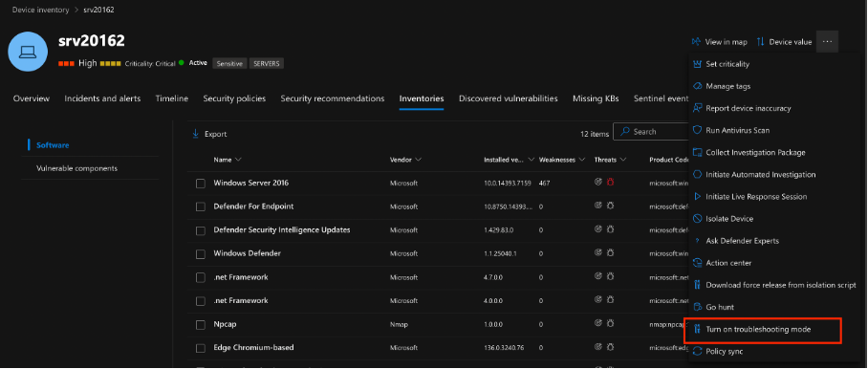Image resolution: width=868 pixels, height=369 pixels.
Task: Click the Policy sync refresh icon
Action: 698,351
